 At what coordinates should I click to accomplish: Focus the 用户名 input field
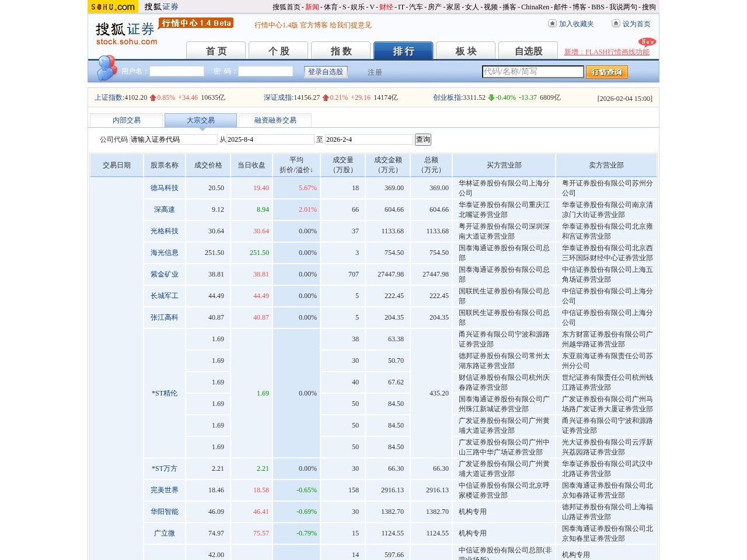[177, 71]
